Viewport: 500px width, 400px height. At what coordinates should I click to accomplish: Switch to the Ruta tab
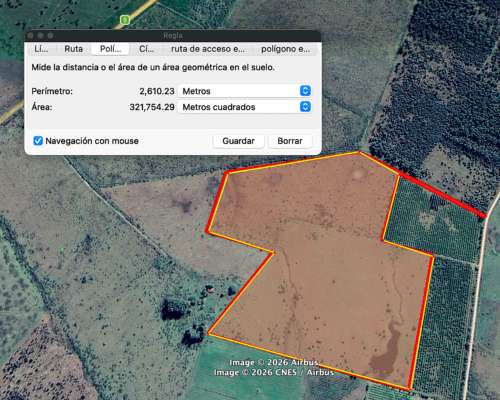(x=73, y=49)
